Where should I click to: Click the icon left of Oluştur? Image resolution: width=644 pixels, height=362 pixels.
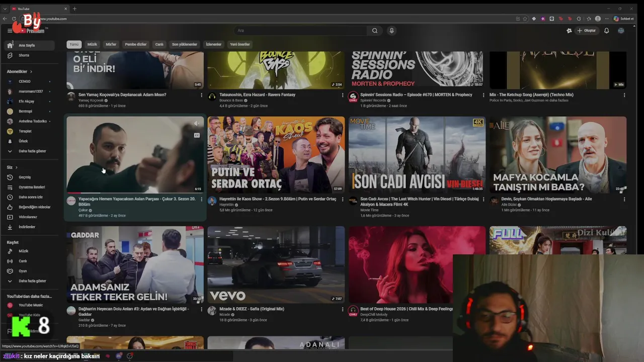pos(569,31)
